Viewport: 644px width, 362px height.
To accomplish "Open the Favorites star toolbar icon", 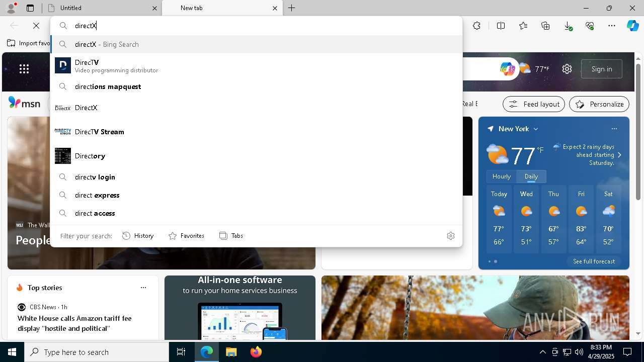I will [523, 26].
